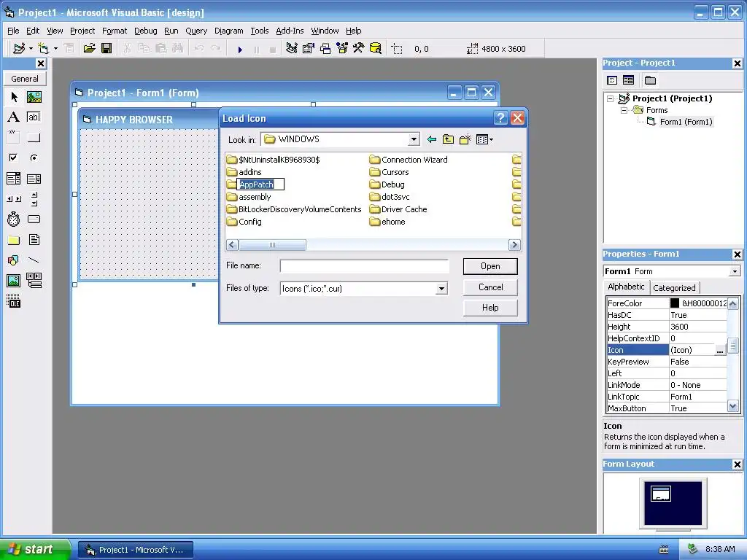Image resolution: width=747 pixels, height=560 pixels.
Task: Select the PictureBox control tool
Action: click(34, 97)
